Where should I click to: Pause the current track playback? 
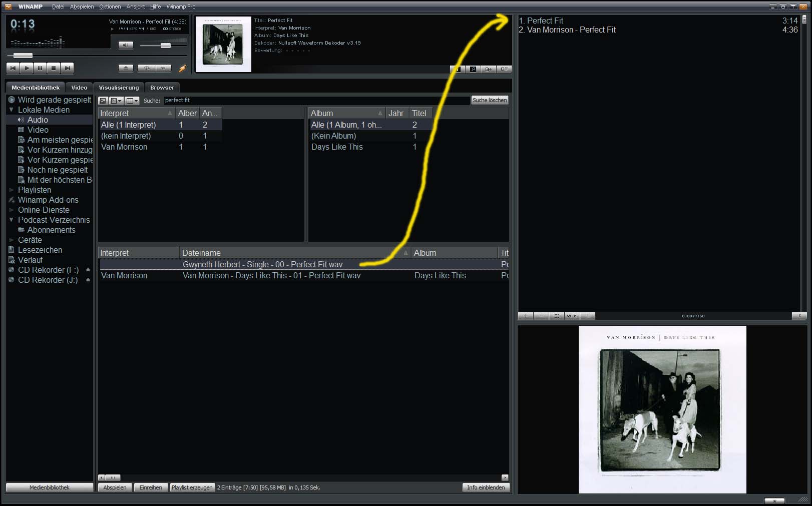coord(40,68)
